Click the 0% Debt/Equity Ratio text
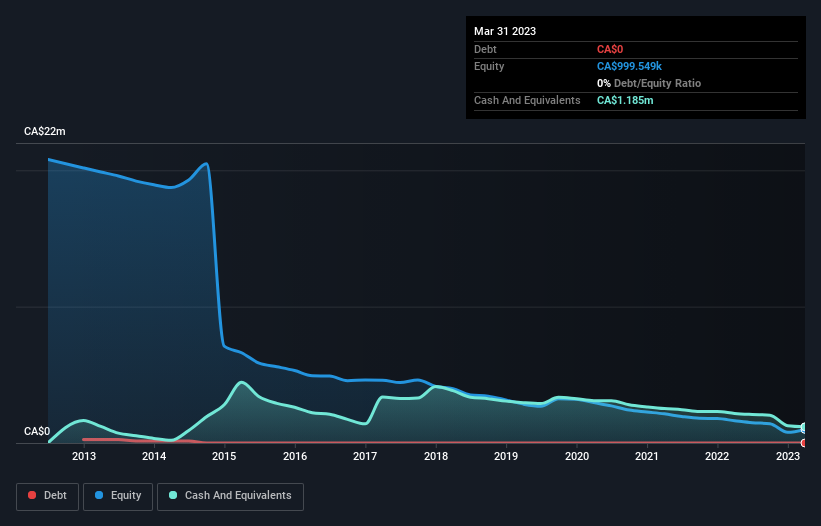This screenshot has width=821, height=526. point(649,83)
